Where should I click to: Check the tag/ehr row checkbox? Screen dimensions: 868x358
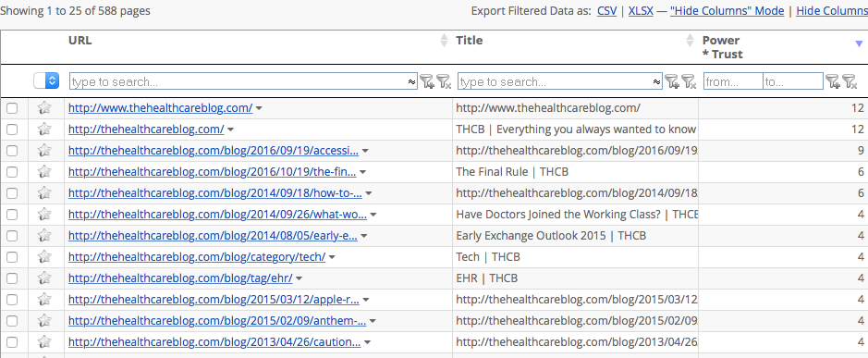coord(12,278)
